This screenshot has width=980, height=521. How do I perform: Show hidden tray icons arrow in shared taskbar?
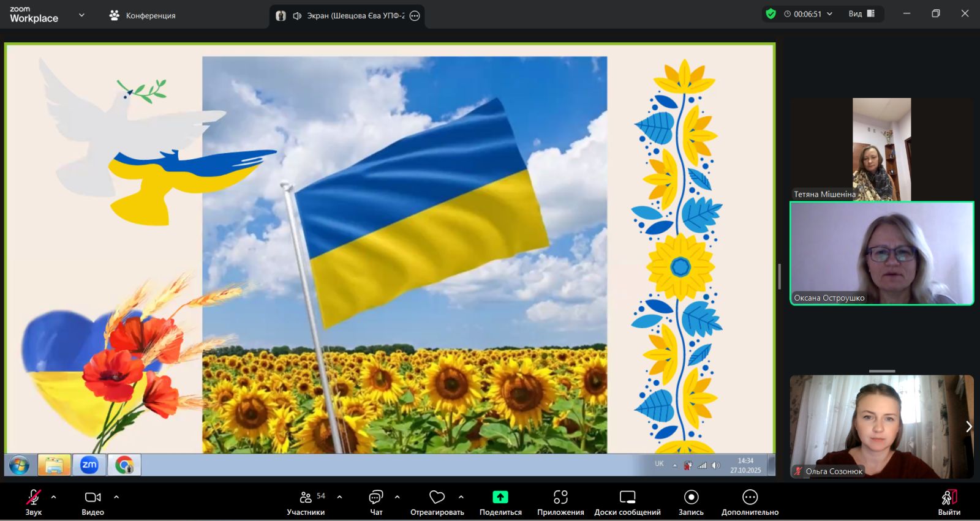point(675,465)
